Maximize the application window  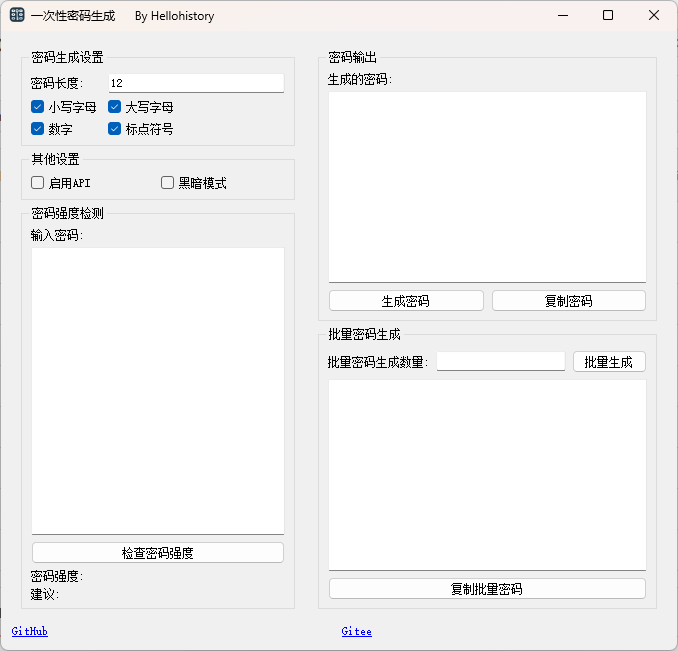(608, 16)
